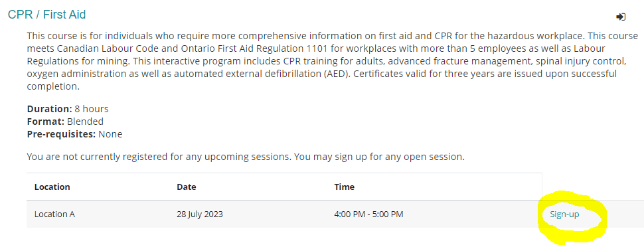Click the Time column header
The height and width of the screenshot is (245, 644).
tap(344, 187)
